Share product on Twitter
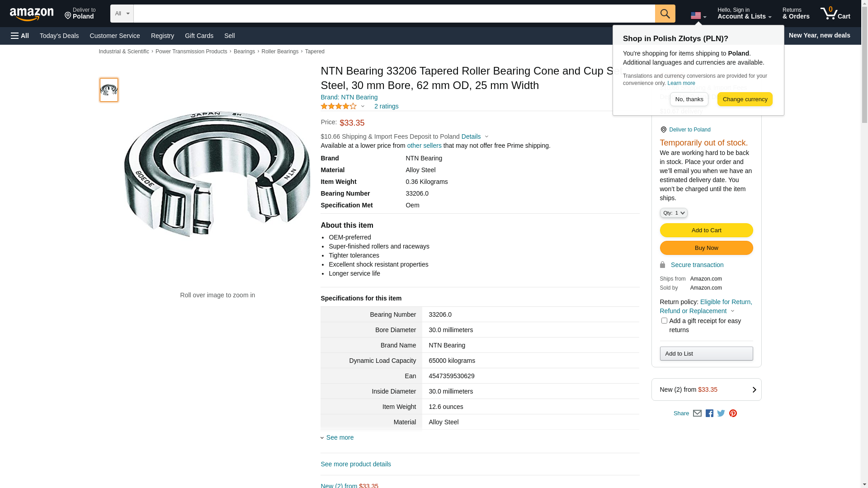The image size is (868, 488). (x=721, y=413)
